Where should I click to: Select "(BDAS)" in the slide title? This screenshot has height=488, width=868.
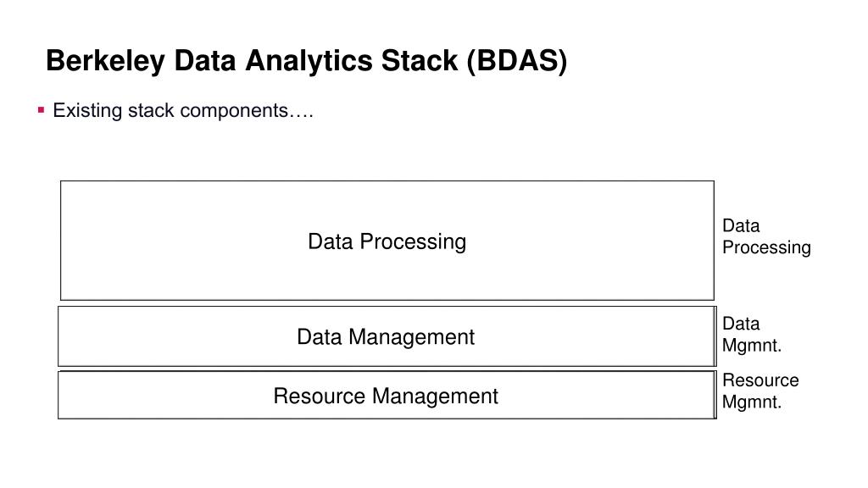coord(517,61)
